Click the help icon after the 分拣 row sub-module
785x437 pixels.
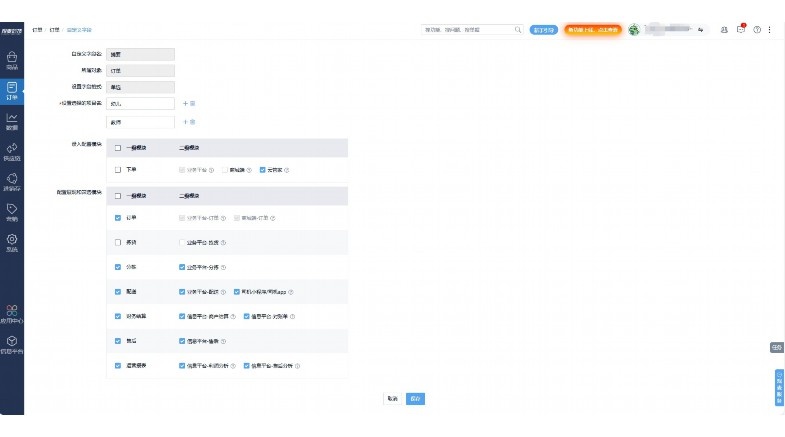click(x=223, y=267)
